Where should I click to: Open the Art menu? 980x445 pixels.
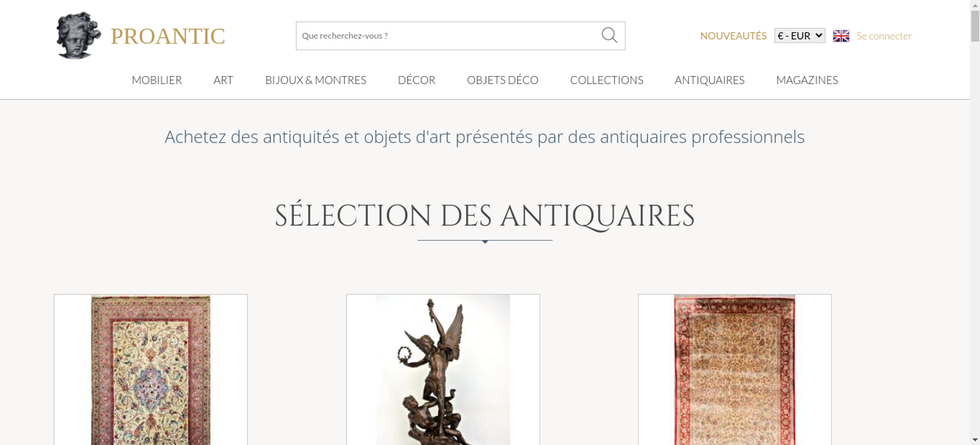click(223, 80)
